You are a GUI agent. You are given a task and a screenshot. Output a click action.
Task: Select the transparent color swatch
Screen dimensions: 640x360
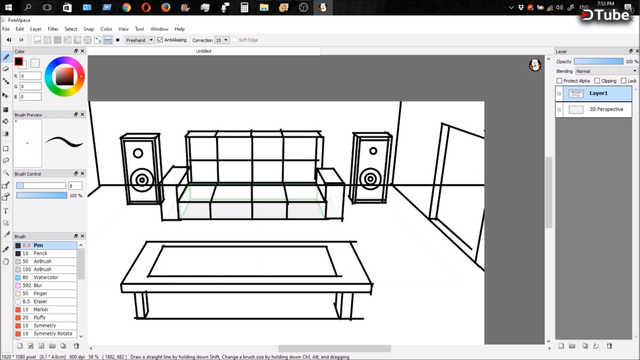pyautogui.click(x=35, y=63)
